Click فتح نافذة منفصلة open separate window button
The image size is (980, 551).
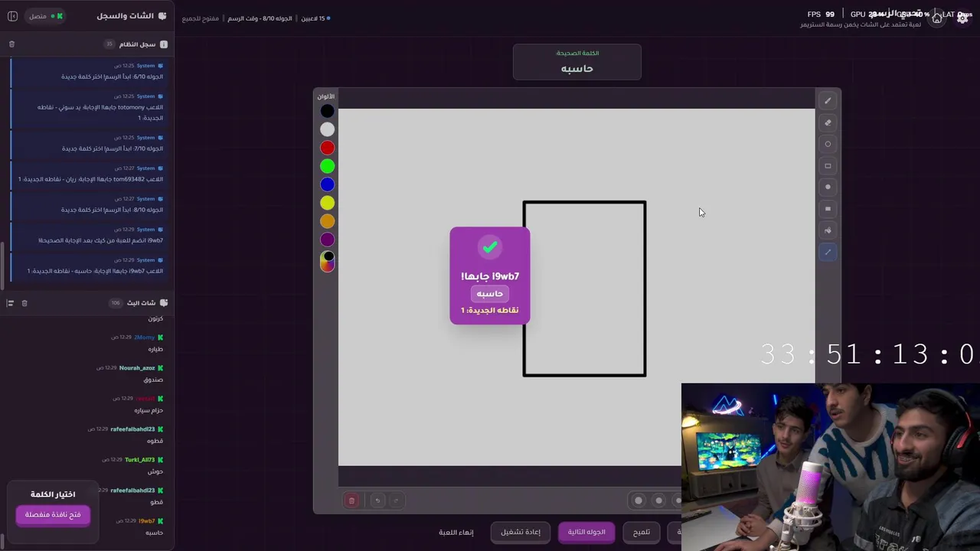click(x=53, y=515)
